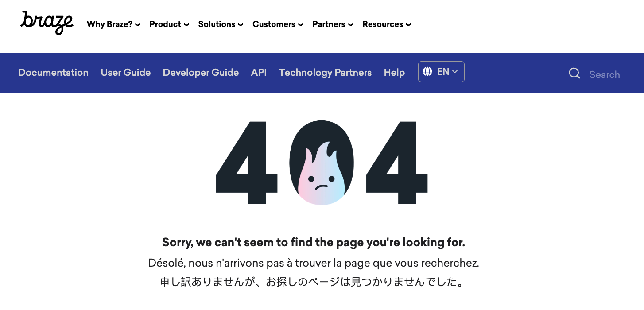The image size is (644, 310).
Task: Focus the Search input field
Action: coord(605,74)
